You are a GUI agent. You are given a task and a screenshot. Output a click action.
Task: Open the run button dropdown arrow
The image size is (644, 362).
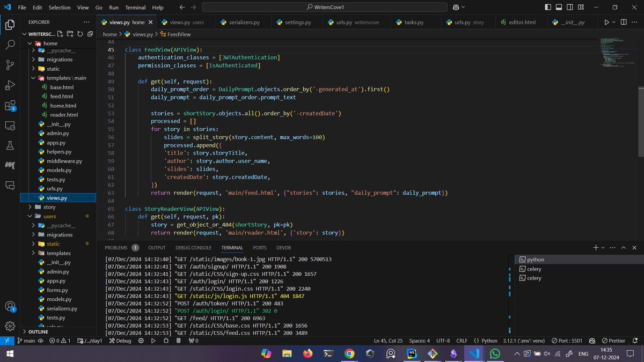coord(614,23)
